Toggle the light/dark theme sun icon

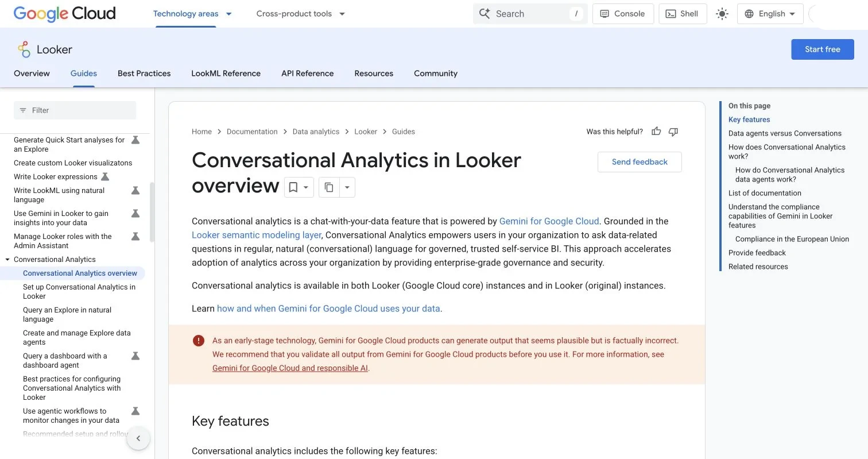point(722,14)
